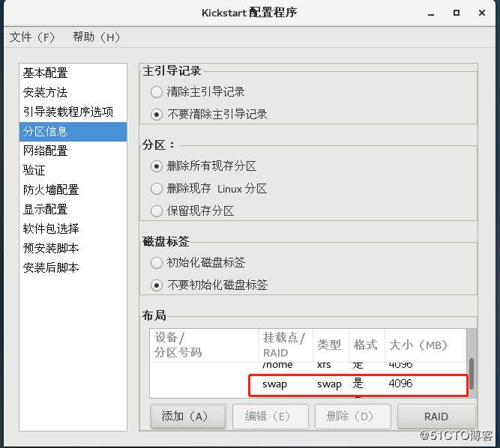
Task: Click the 编辑 (E) button
Action: (x=271, y=417)
